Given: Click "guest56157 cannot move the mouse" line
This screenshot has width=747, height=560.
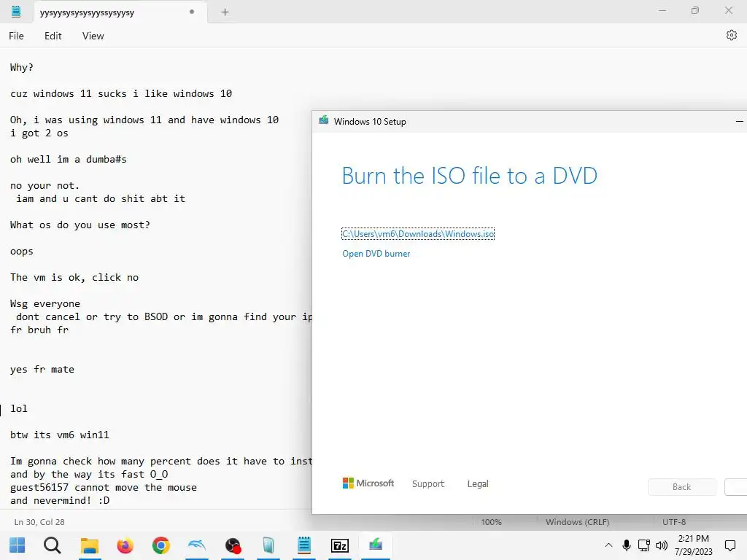Looking at the screenshot, I should [x=104, y=487].
